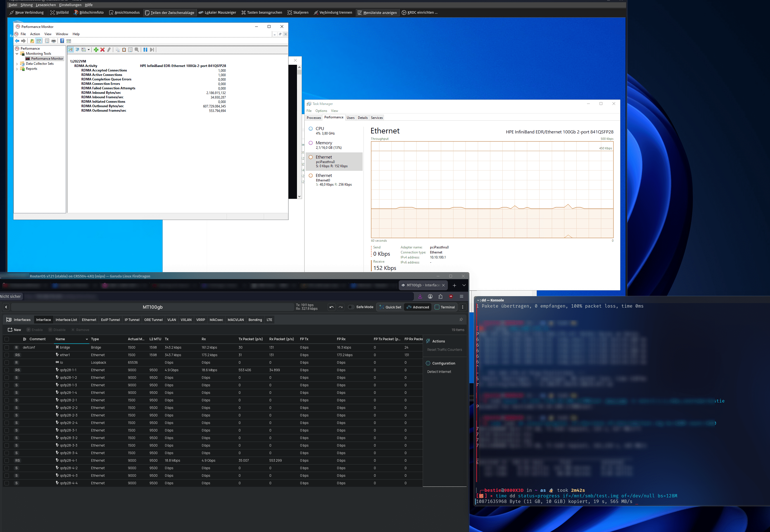This screenshot has width=770, height=532.
Task: Click the KRDC Bildschirmfoto screenshot icon
Action: 76,13
